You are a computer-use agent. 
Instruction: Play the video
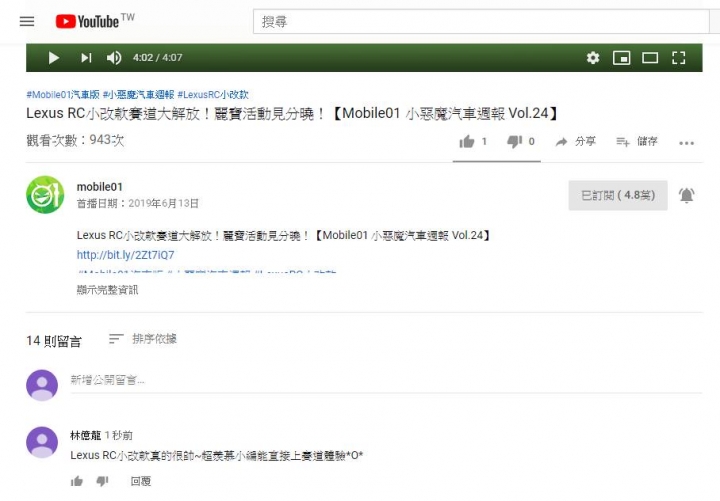pyautogui.click(x=54, y=58)
